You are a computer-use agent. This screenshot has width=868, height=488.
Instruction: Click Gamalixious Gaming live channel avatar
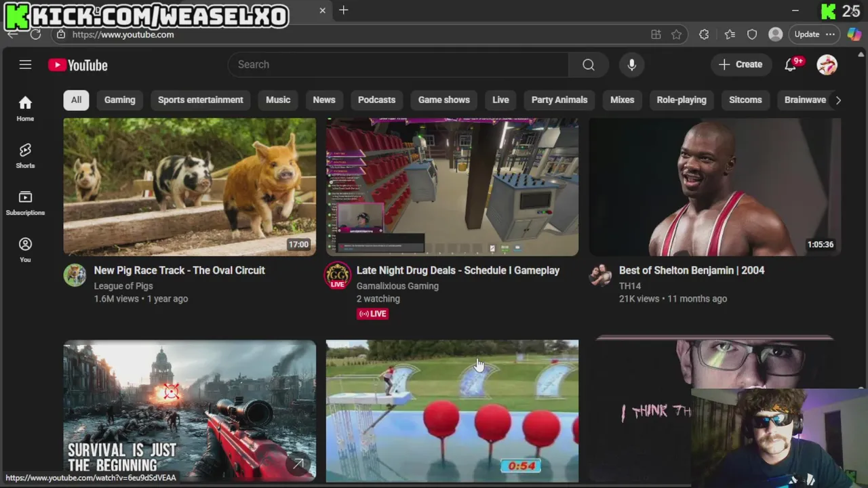tap(337, 275)
